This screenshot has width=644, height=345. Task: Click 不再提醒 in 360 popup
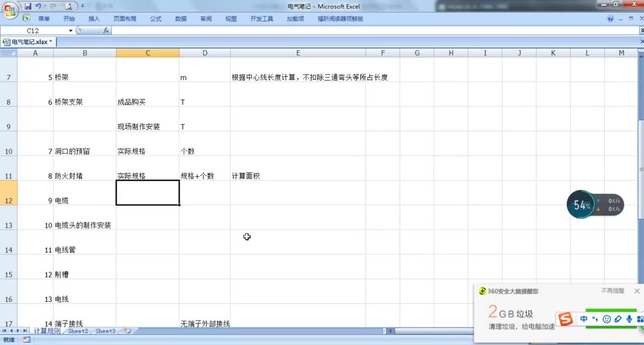(x=612, y=291)
